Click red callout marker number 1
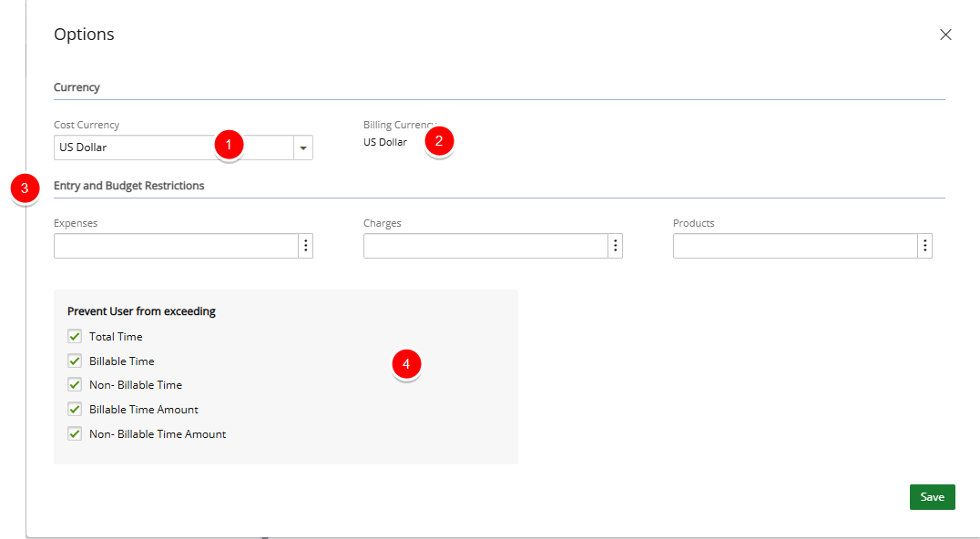The image size is (980, 539). (229, 144)
